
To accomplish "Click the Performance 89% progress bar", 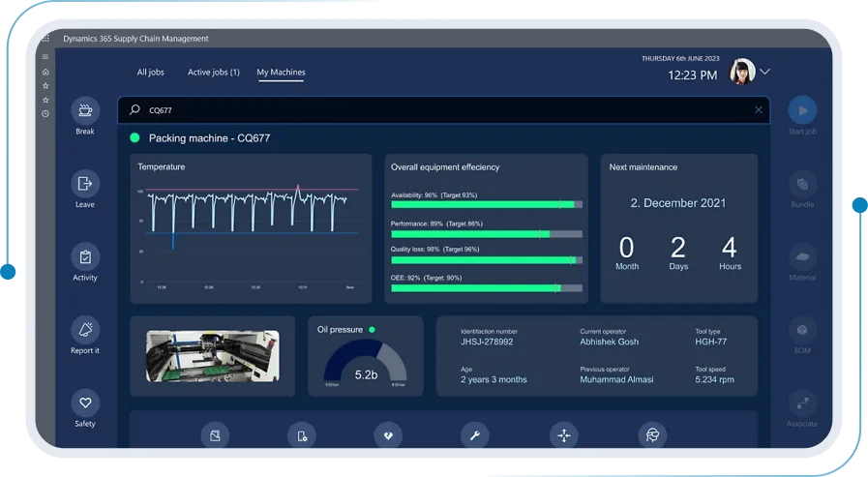I will click(487, 234).
